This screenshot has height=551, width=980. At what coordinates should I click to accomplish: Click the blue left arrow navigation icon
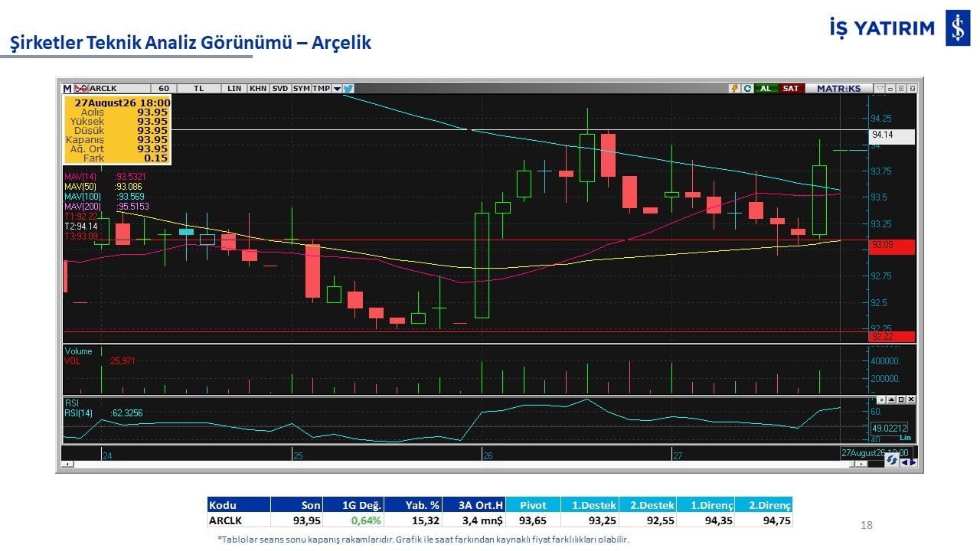904,462
